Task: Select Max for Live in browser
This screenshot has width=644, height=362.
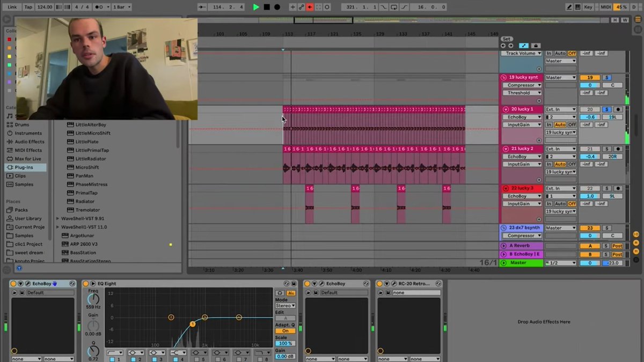Action: [x=28, y=159]
